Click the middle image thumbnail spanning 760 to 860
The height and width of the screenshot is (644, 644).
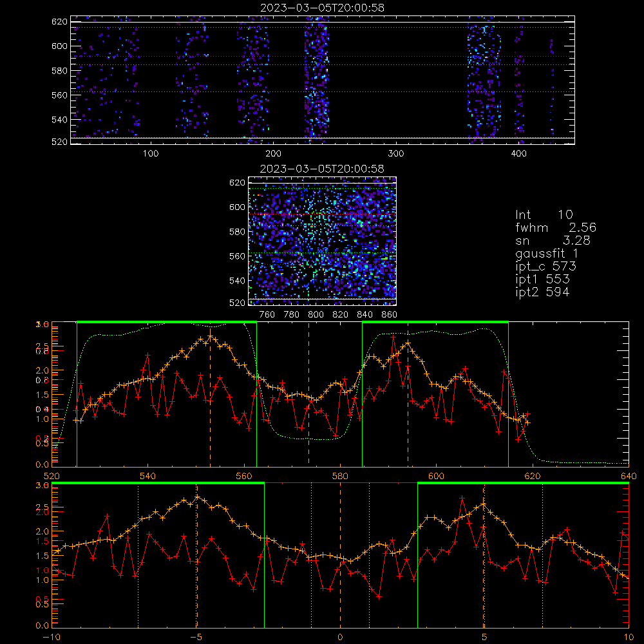(323, 241)
